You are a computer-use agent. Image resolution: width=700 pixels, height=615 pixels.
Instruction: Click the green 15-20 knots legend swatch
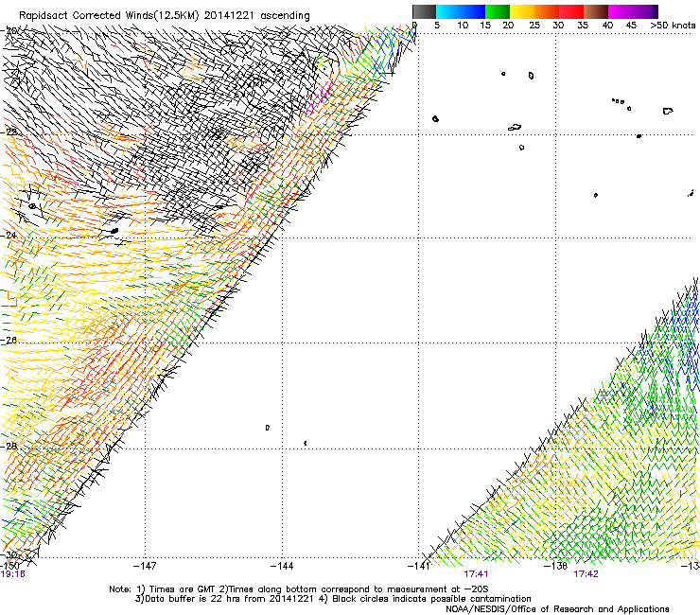click(x=498, y=11)
